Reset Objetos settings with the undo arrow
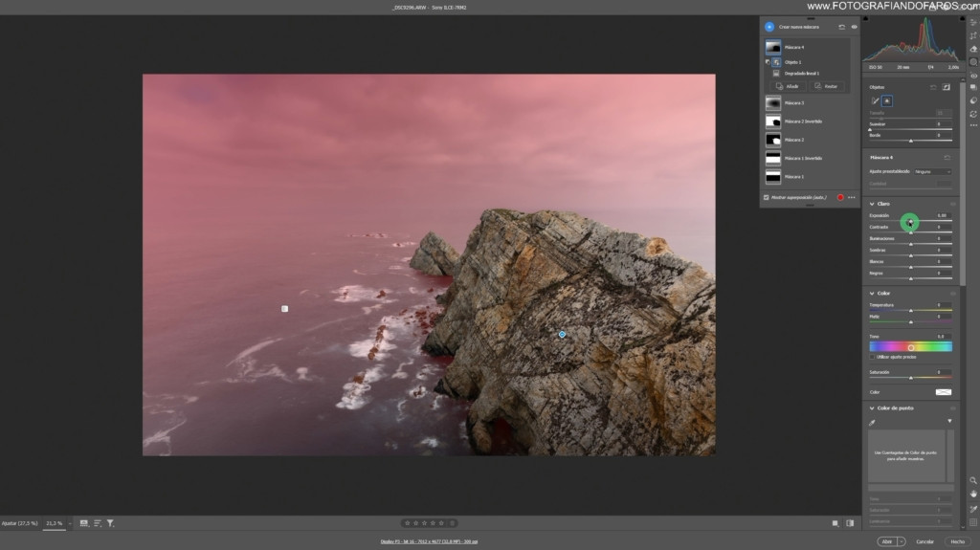This screenshot has width=980, height=550. (933, 87)
